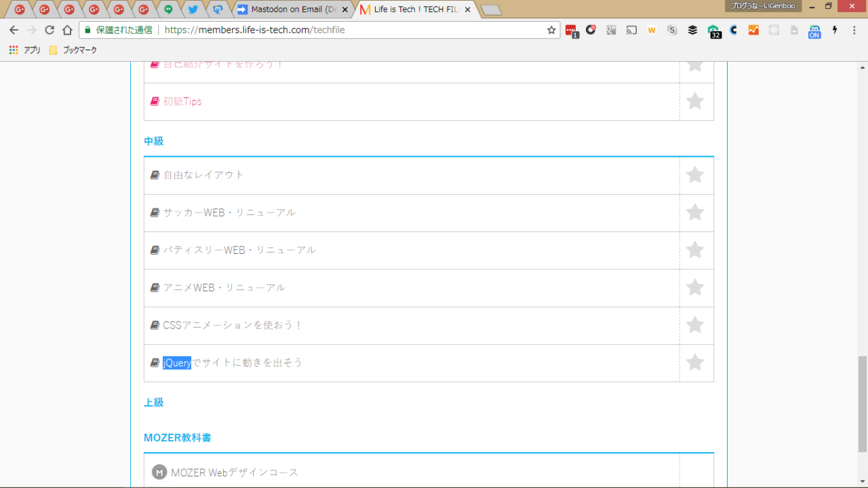Open the MOZER Webデザインコース link
868x488 pixels.
pos(234,472)
